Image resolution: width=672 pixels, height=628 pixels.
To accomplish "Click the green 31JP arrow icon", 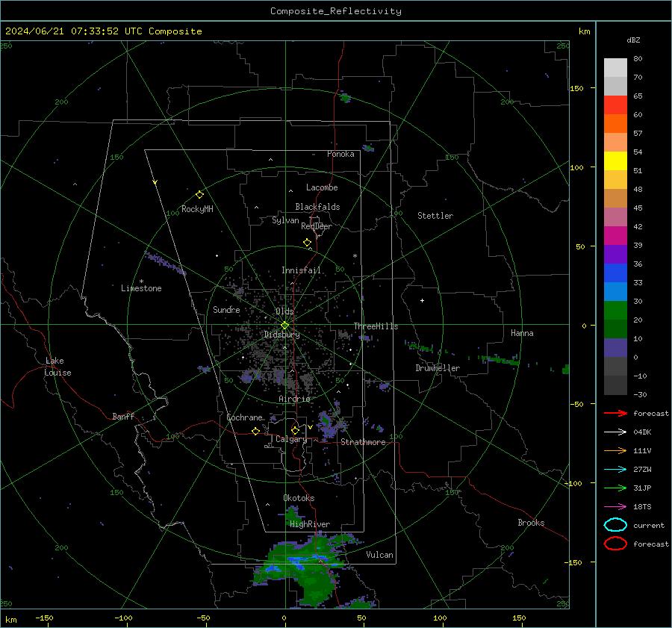I will tap(615, 488).
